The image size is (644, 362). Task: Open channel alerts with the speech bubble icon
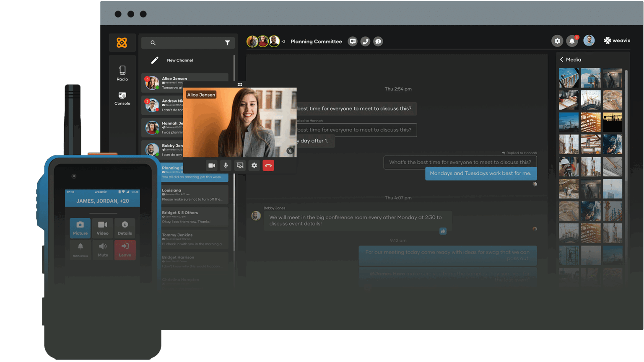pyautogui.click(x=378, y=41)
